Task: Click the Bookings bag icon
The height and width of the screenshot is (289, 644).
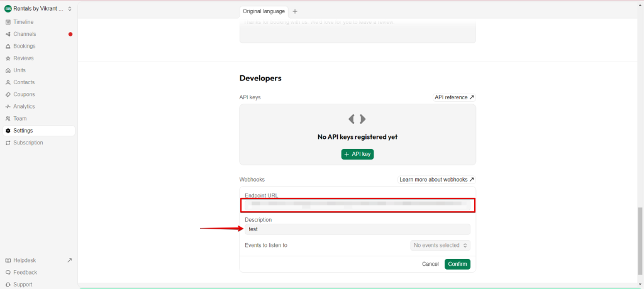Action: pyautogui.click(x=8, y=46)
